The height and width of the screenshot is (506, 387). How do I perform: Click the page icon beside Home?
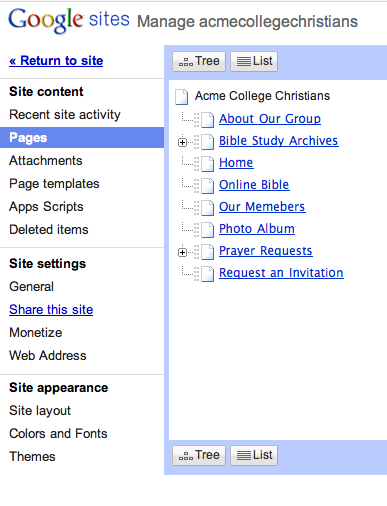coord(208,164)
